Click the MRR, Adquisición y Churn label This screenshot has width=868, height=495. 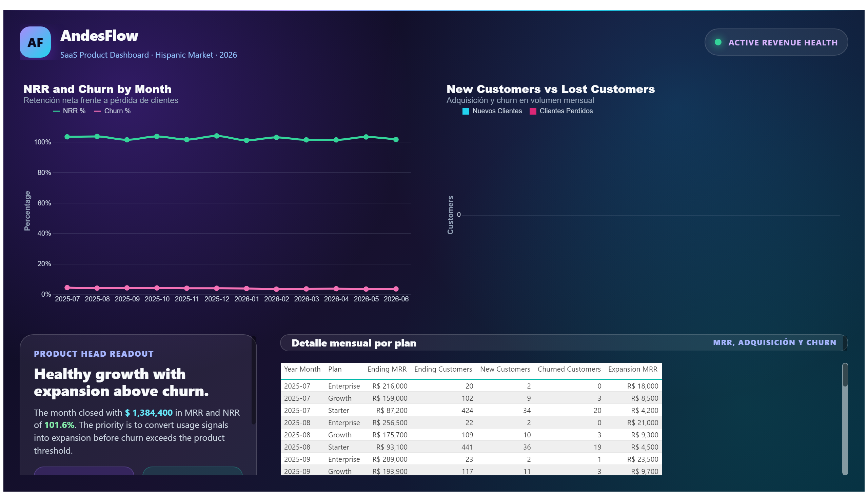tap(774, 342)
